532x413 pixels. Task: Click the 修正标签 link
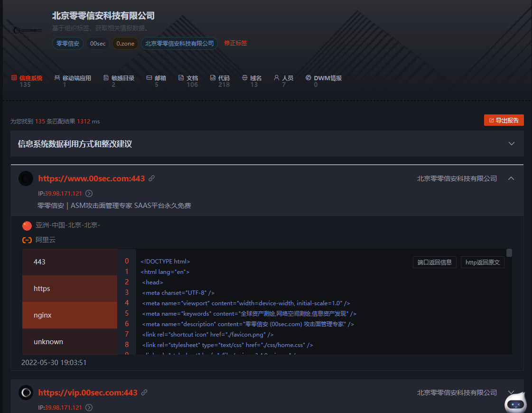click(235, 43)
